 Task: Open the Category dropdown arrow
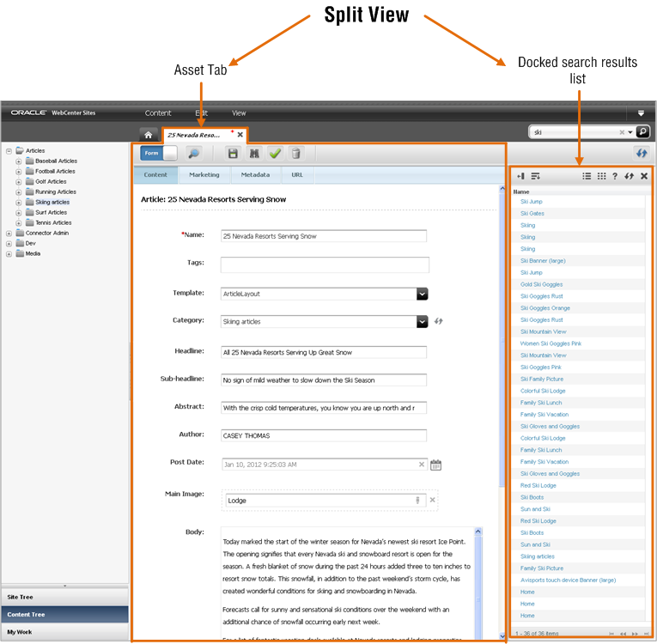click(x=423, y=322)
